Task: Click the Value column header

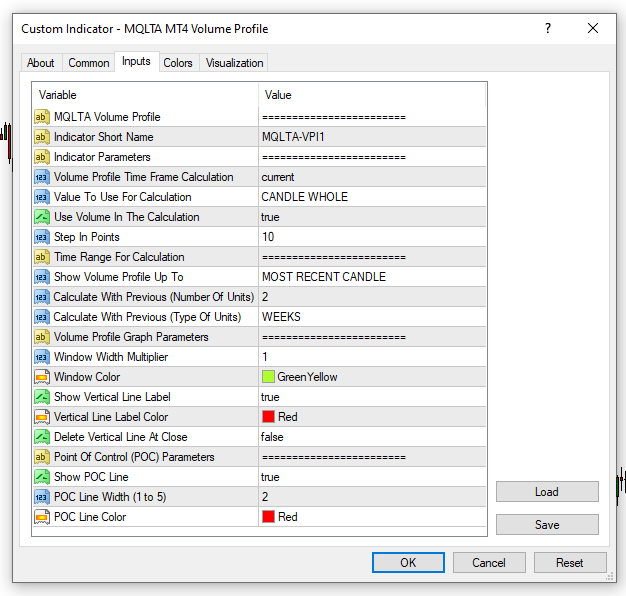Action: pos(372,95)
